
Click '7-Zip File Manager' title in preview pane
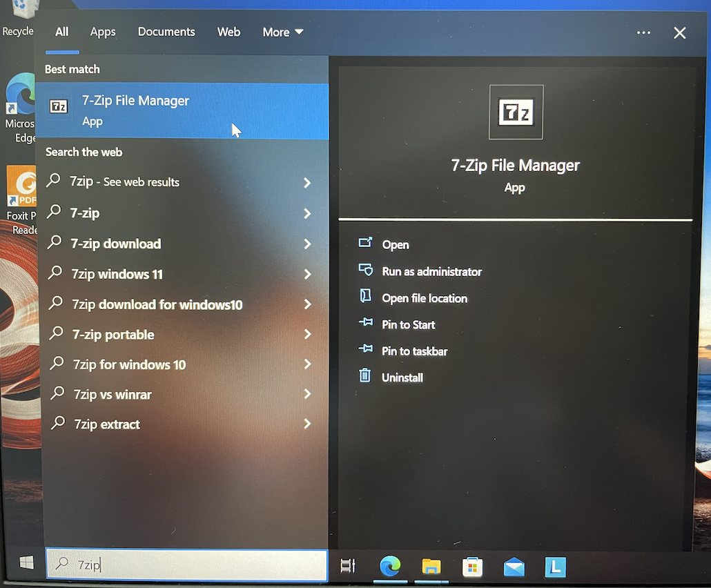515,166
